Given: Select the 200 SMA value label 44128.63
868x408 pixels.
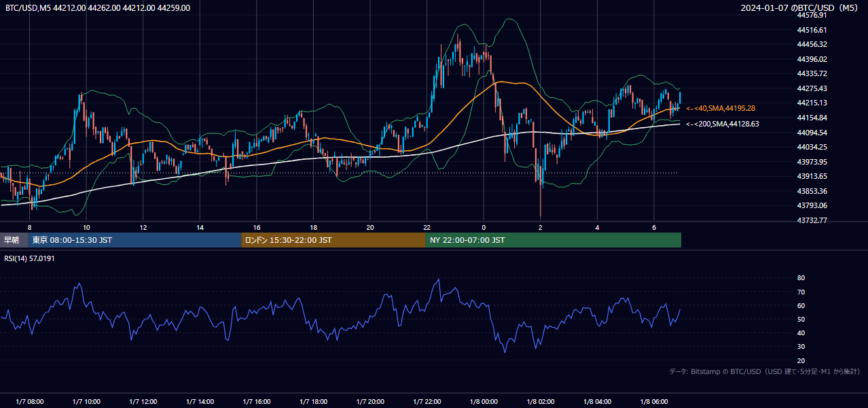Looking at the screenshot, I should (x=723, y=124).
